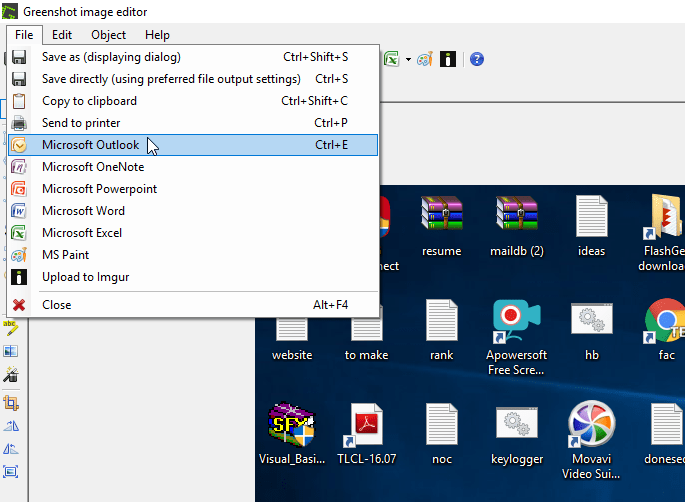Export to Microsoft Powerpoint
The width and height of the screenshot is (685, 502).
[x=193, y=189]
